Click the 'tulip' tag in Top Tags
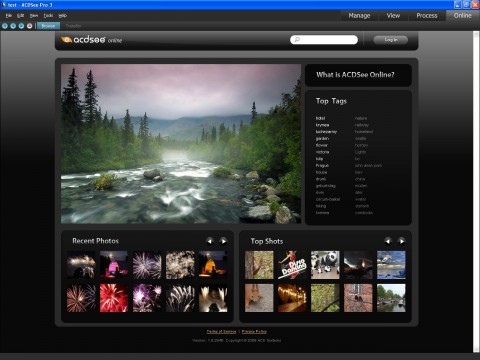480x360 pixels. [x=319, y=159]
